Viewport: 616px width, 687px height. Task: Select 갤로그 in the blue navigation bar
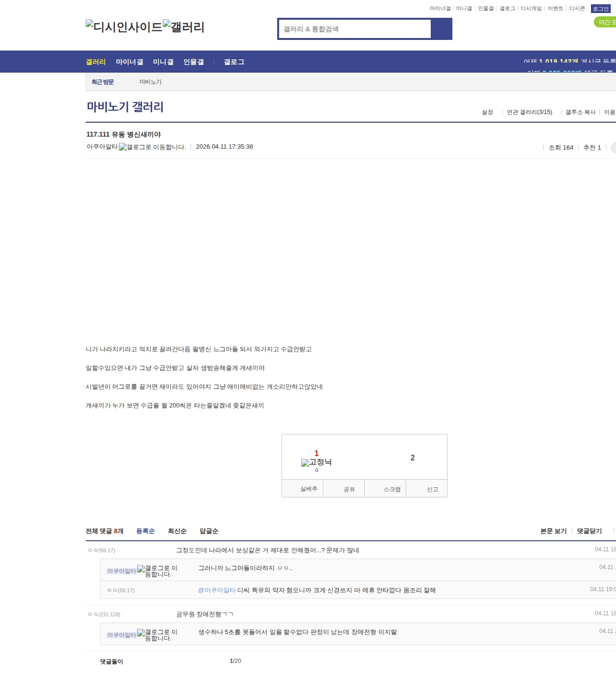[x=234, y=62]
